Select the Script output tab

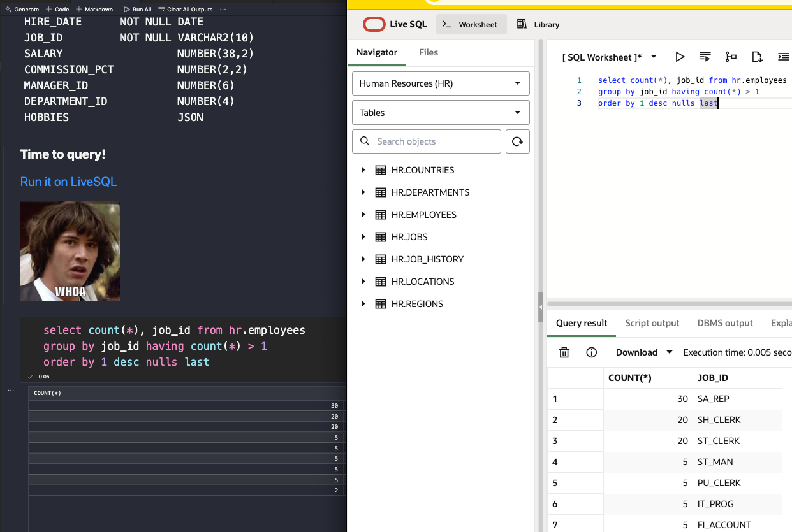click(x=652, y=323)
